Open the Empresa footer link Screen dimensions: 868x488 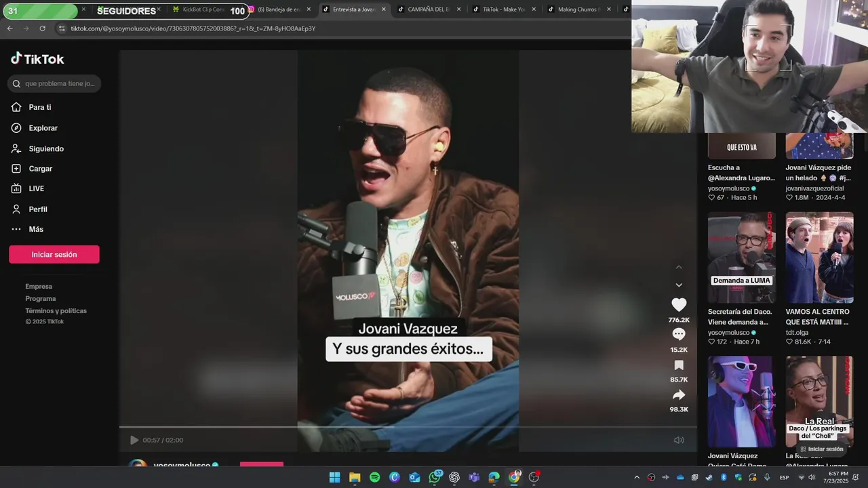[39, 287]
